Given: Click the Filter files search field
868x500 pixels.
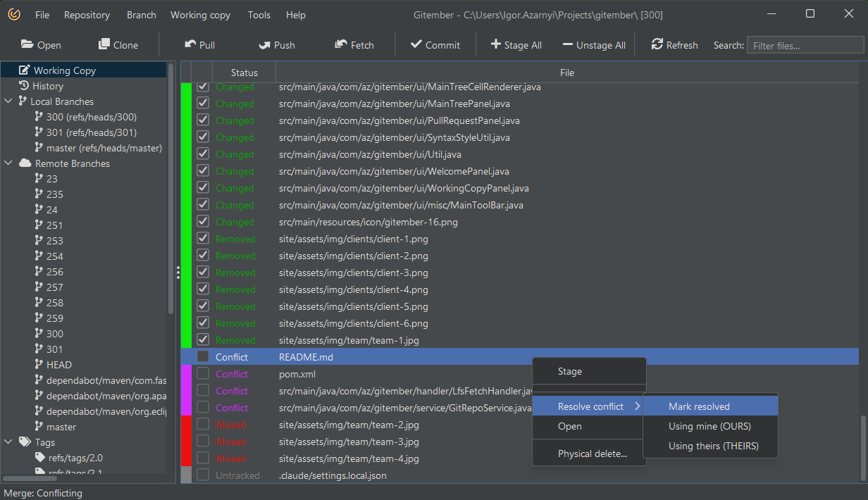Looking at the screenshot, I should tap(805, 45).
